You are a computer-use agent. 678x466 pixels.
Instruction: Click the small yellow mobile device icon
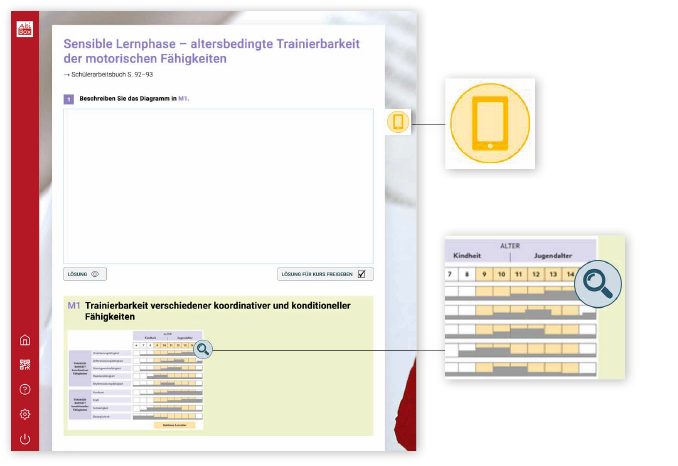point(398,122)
